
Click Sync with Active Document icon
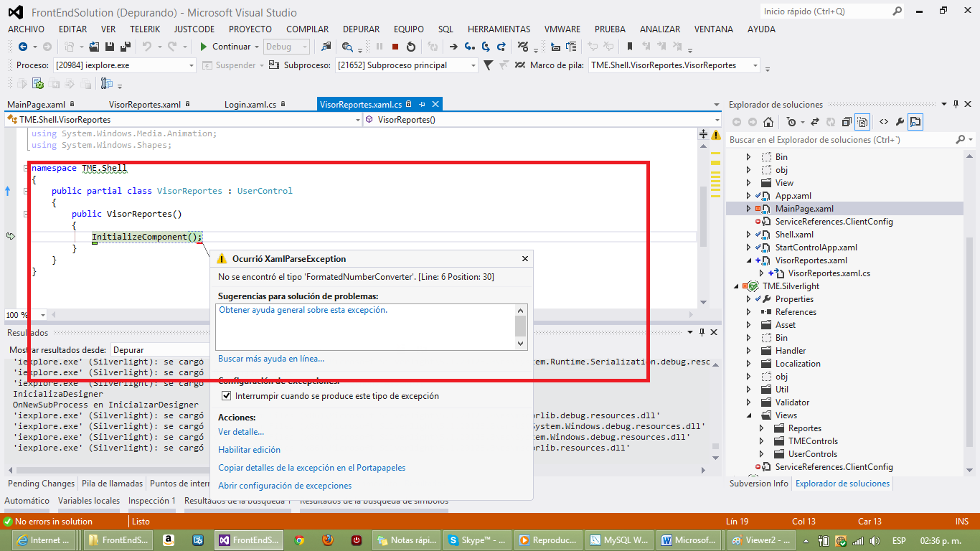tap(814, 122)
